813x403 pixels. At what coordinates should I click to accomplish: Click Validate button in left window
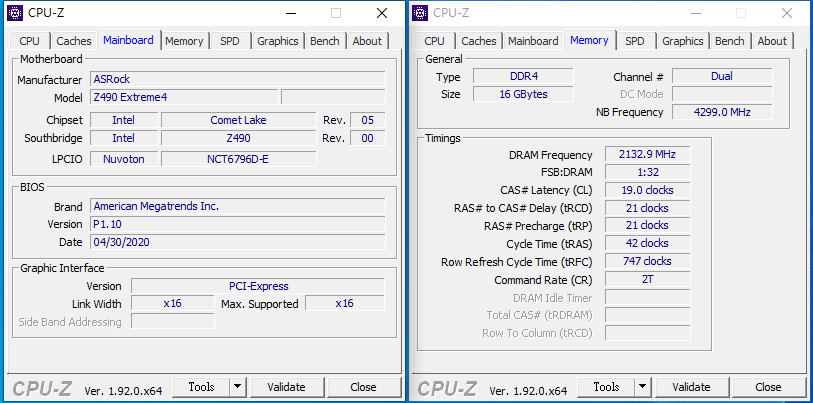pyautogui.click(x=286, y=387)
